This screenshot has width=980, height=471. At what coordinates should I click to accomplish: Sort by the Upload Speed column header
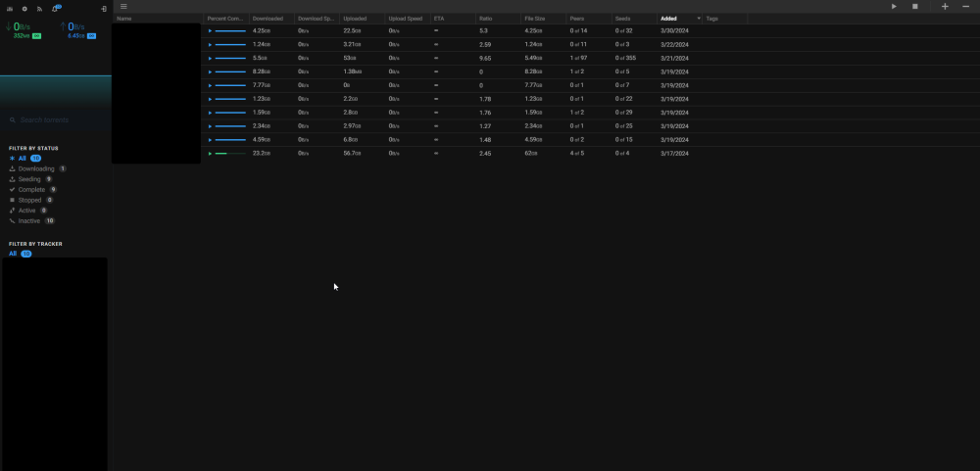click(x=408, y=19)
